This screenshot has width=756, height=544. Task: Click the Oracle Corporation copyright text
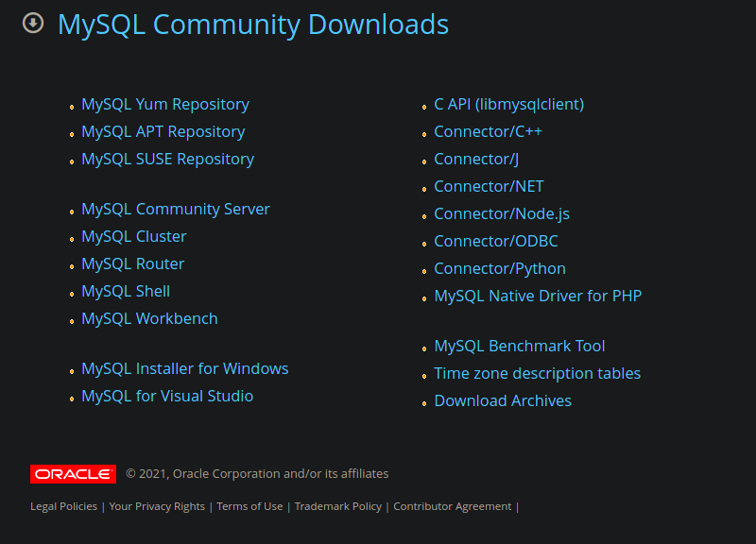point(257,474)
